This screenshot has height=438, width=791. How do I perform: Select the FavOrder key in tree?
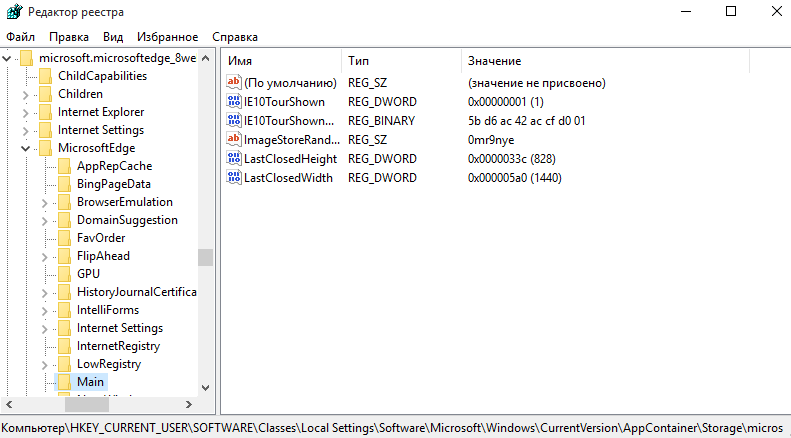(x=101, y=238)
